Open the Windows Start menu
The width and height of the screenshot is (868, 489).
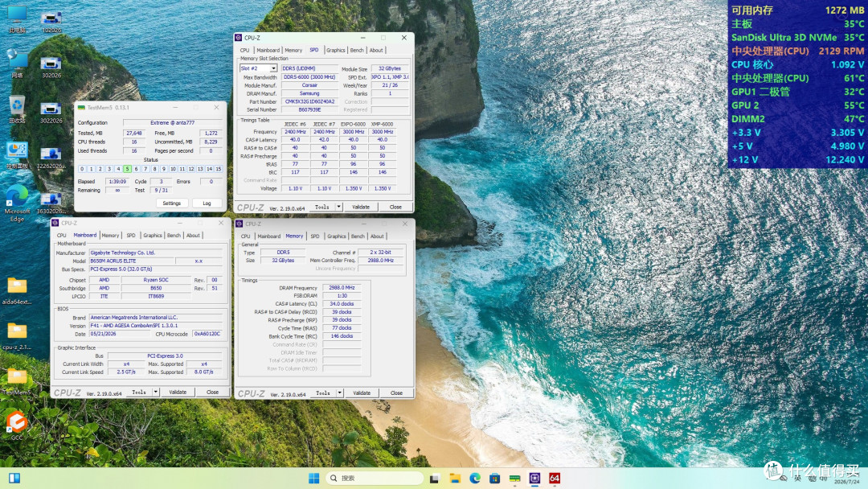314,478
